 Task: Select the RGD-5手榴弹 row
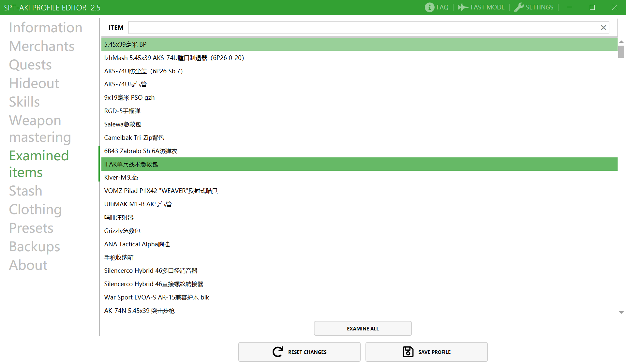coord(359,111)
